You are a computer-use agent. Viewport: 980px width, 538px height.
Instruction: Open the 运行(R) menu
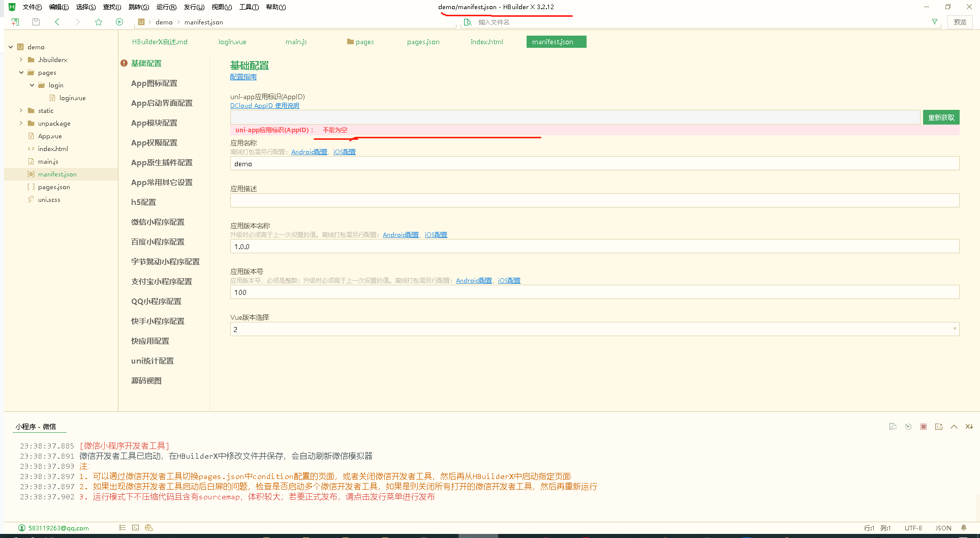click(166, 7)
